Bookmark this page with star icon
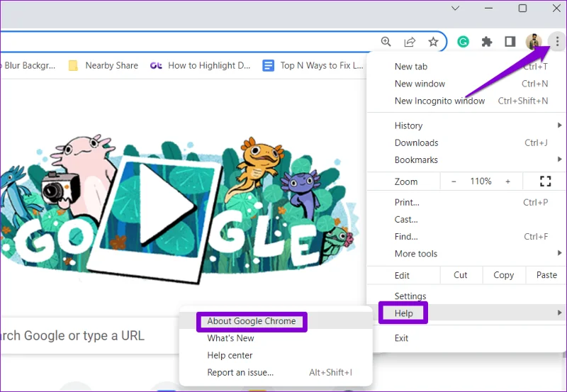The height and width of the screenshot is (392, 567). 433,42
